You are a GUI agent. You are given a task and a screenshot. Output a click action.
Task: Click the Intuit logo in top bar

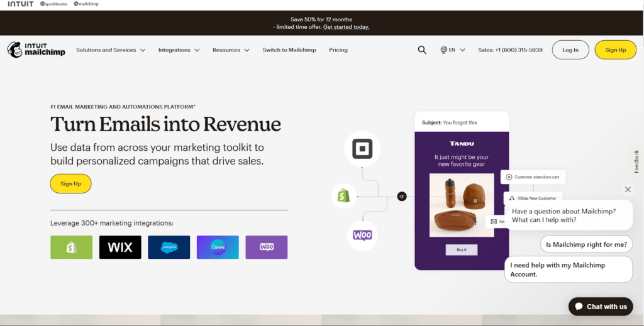click(21, 4)
